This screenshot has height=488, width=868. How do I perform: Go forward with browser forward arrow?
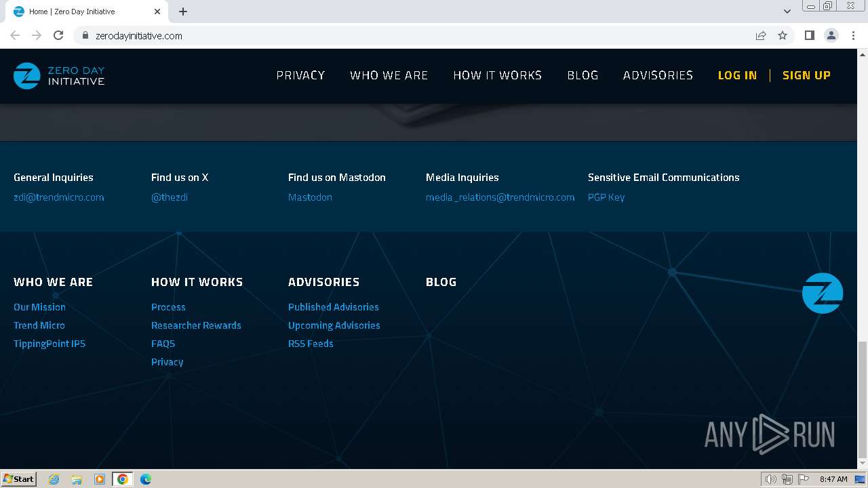[37, 35]
